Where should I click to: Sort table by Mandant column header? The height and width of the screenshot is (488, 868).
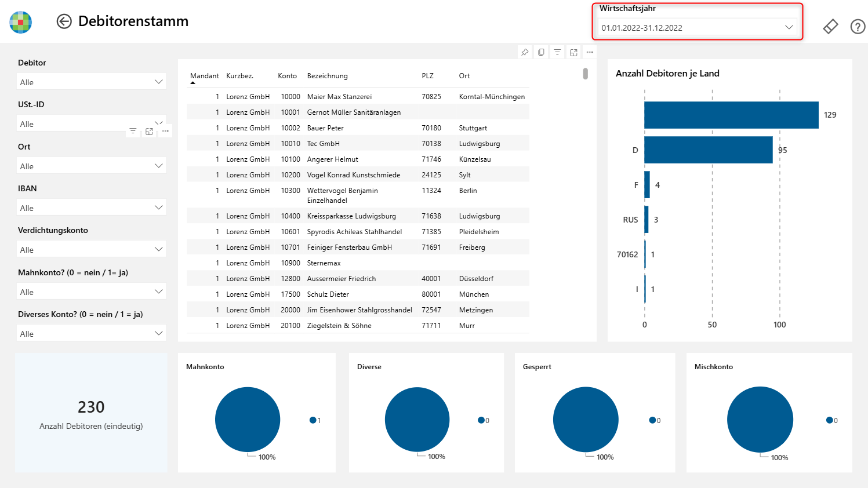(x=204, y=76)
